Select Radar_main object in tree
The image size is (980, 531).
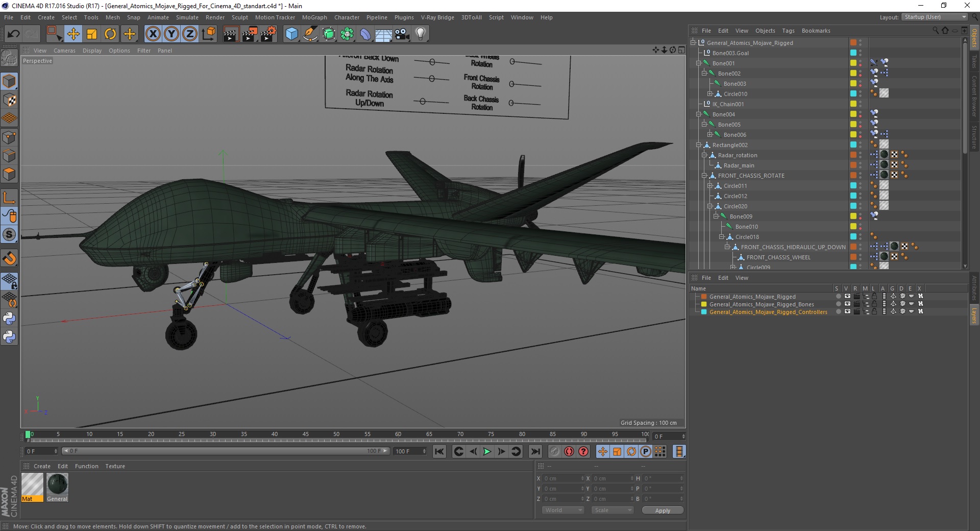coord(739,165)
